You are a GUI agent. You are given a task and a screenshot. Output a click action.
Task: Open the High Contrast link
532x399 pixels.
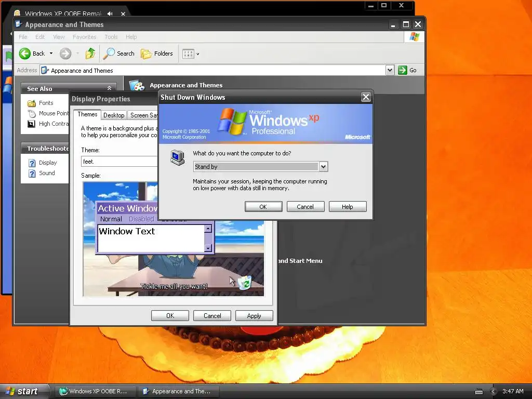click(54, 124)
